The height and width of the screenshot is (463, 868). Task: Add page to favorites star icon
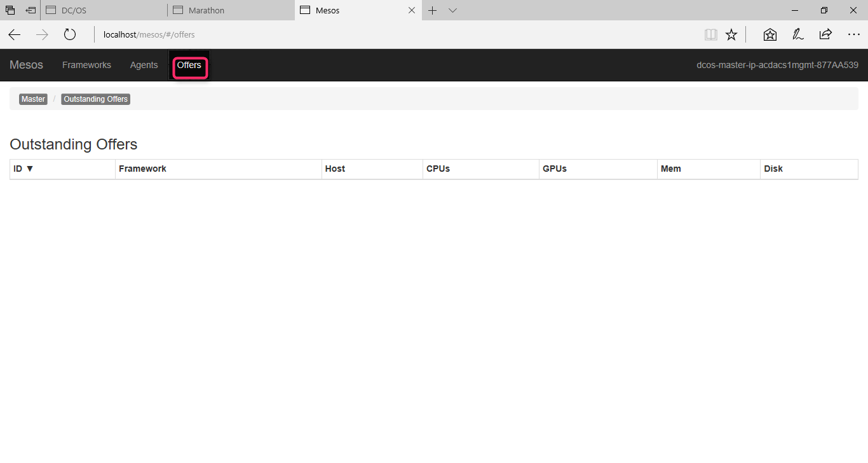coord(731,35)
